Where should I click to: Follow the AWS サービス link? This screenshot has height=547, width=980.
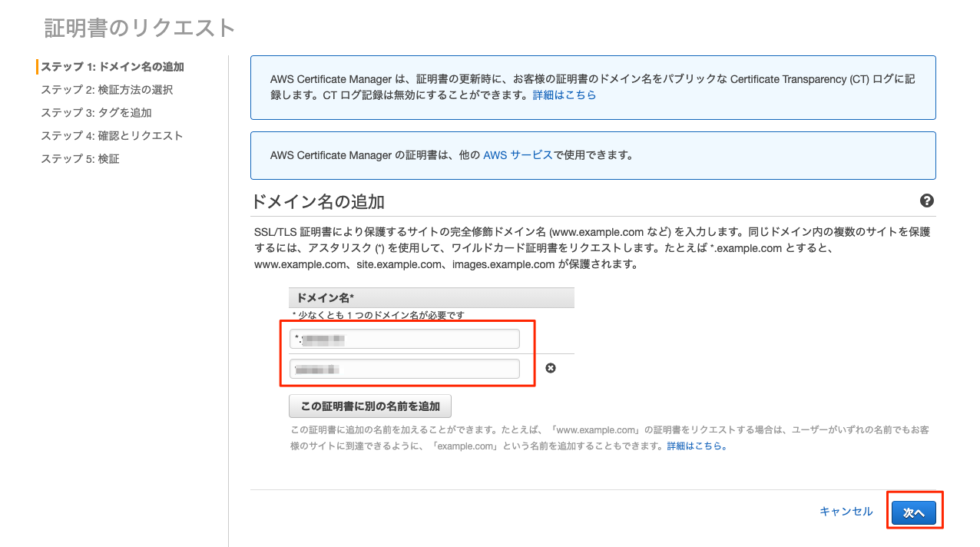[518, 154]
